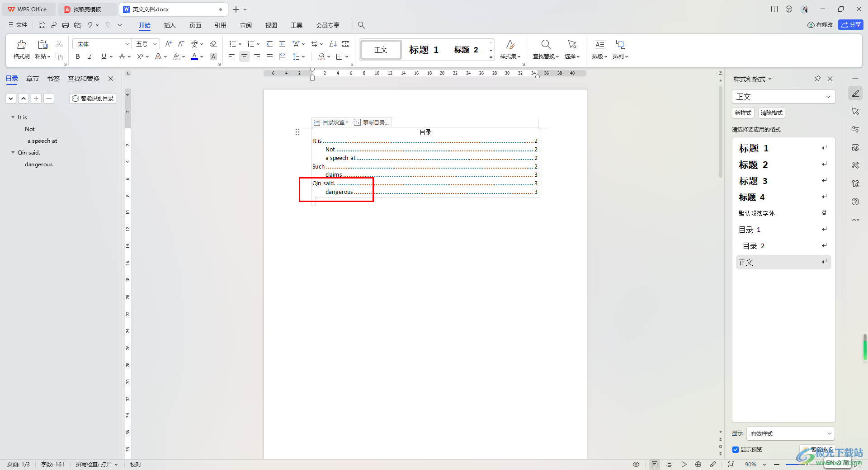Click the clear formatting eraser icon

click(213, 44)
